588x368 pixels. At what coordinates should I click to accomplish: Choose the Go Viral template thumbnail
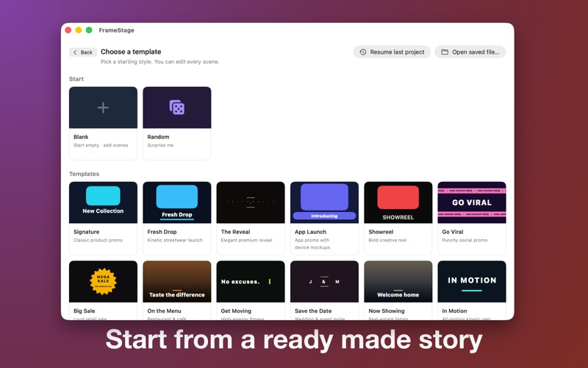tap(472, 202)
